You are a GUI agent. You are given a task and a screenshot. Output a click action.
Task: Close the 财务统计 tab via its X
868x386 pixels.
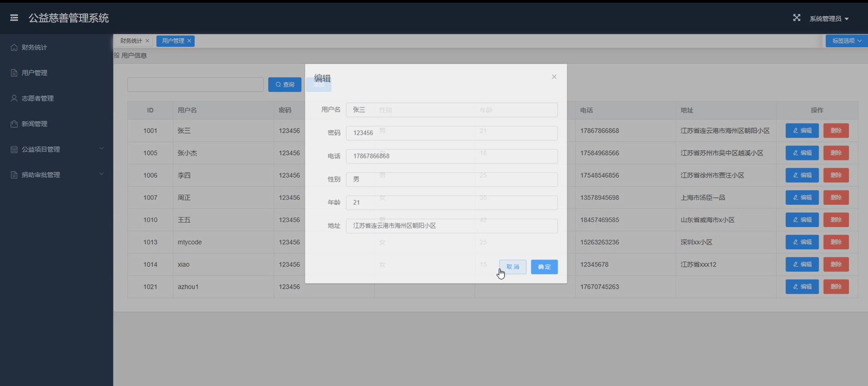coord(147,41)
